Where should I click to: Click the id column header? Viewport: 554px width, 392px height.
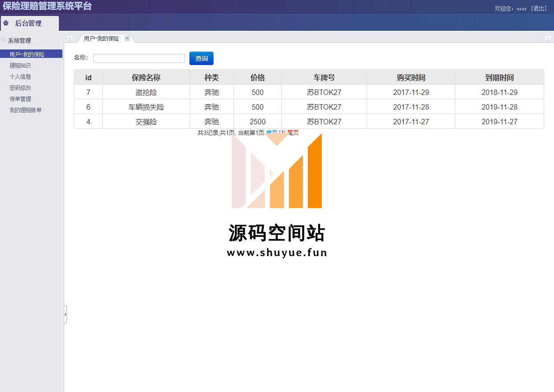88,78
